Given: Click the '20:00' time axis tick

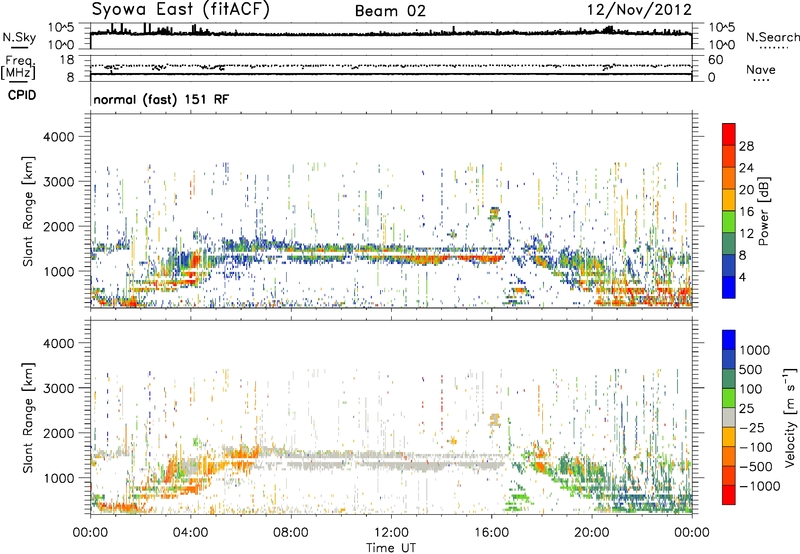Looking at the screenshot, I should pos(591,533).
